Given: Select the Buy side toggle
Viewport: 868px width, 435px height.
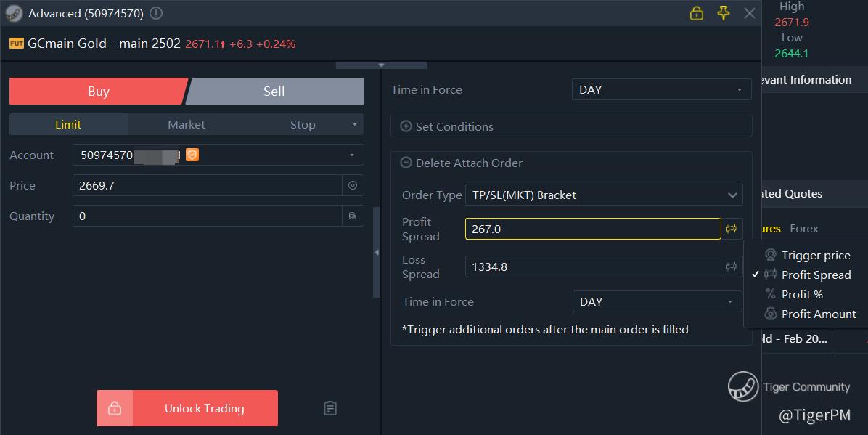Looking at the screenshot, I should 99,92.
